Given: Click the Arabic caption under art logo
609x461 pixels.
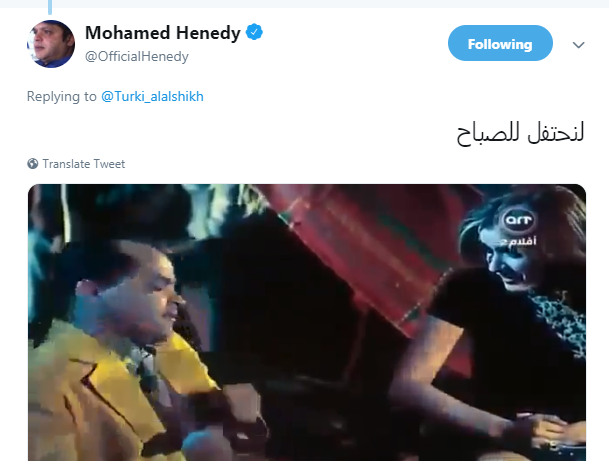Looking at the screenshot, I should 518,241.
